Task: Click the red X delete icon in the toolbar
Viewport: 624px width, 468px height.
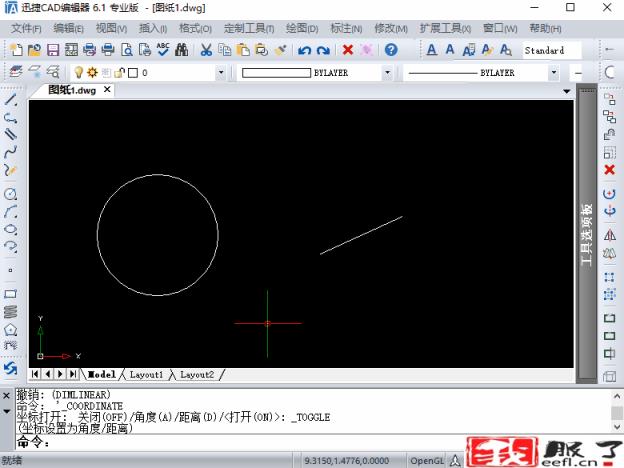Action: click(x=347, y=50)
